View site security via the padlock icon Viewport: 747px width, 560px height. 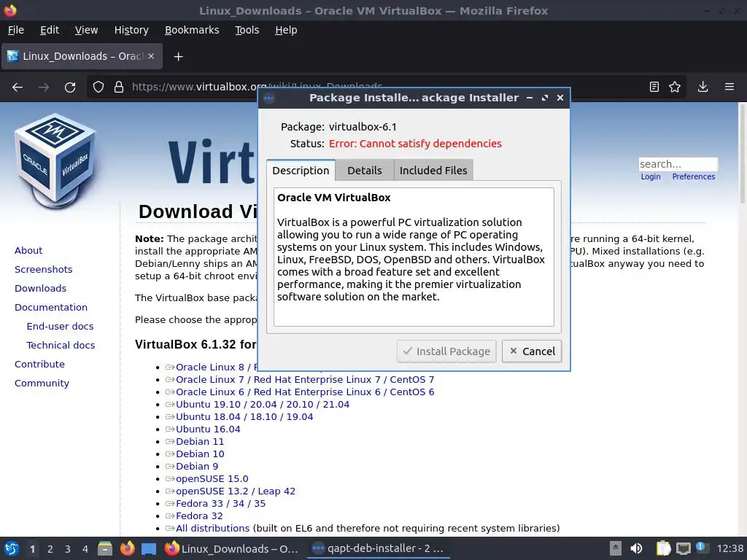pos(119,87)
